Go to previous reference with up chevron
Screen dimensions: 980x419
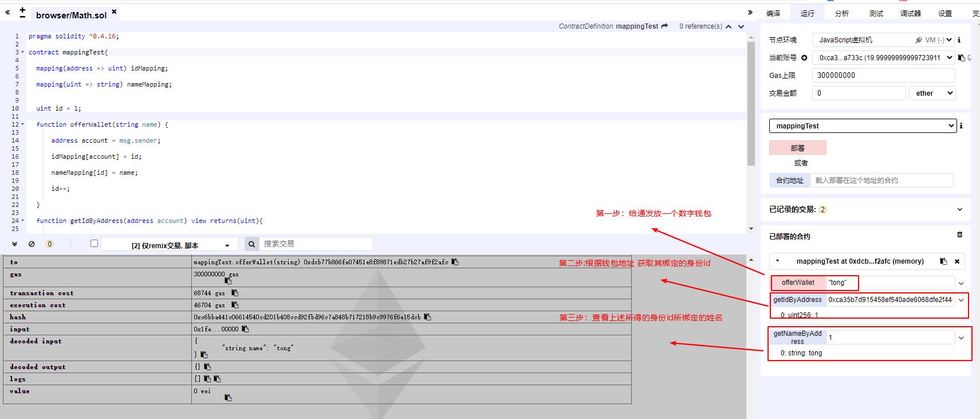(x=729, y=26)
